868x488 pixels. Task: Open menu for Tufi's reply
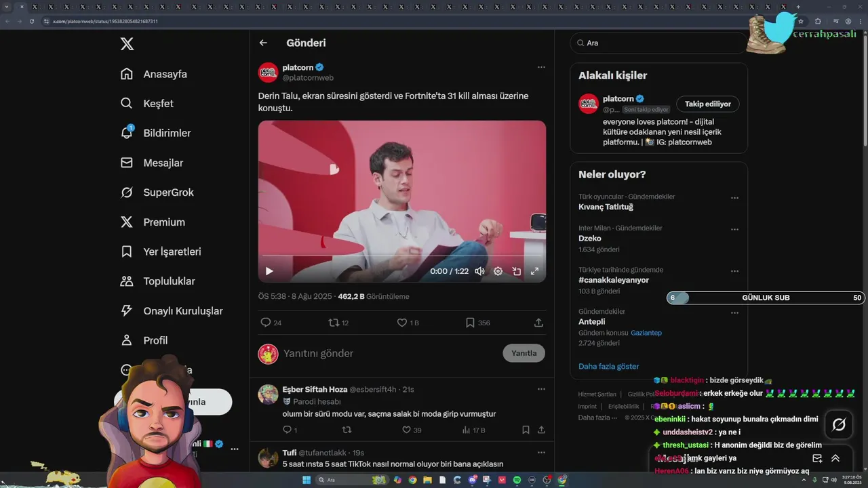[541, 452]
